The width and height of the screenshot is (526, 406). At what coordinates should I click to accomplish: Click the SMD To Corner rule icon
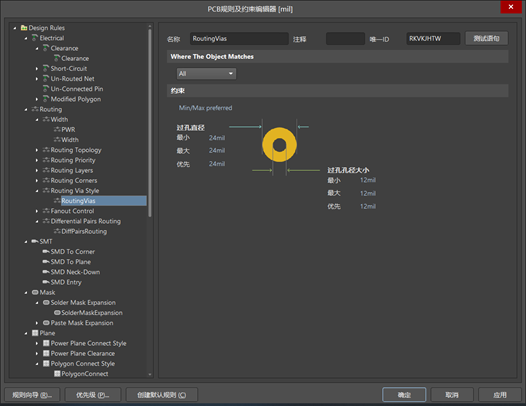46,252
